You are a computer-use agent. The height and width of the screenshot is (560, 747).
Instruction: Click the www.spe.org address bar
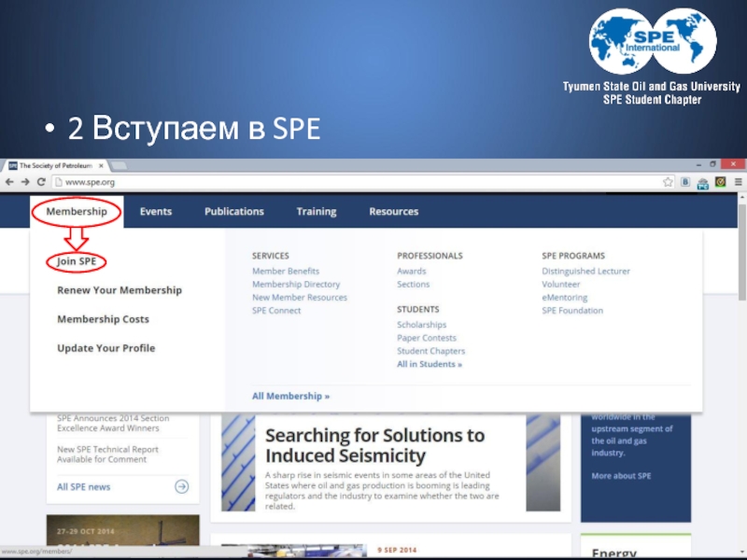coord(358,182)
